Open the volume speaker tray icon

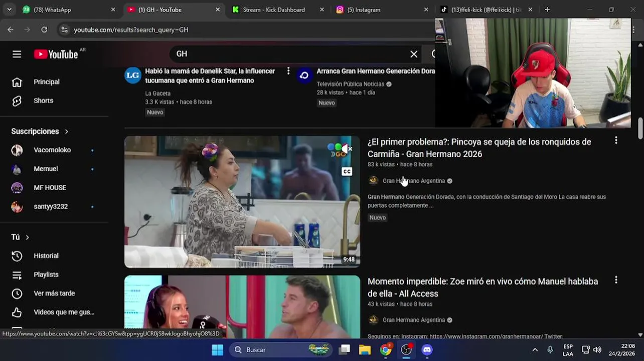[x=597, y=350]
